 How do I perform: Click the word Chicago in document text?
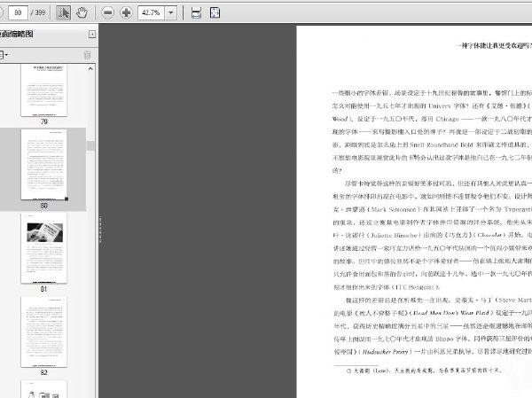(447, 119)
